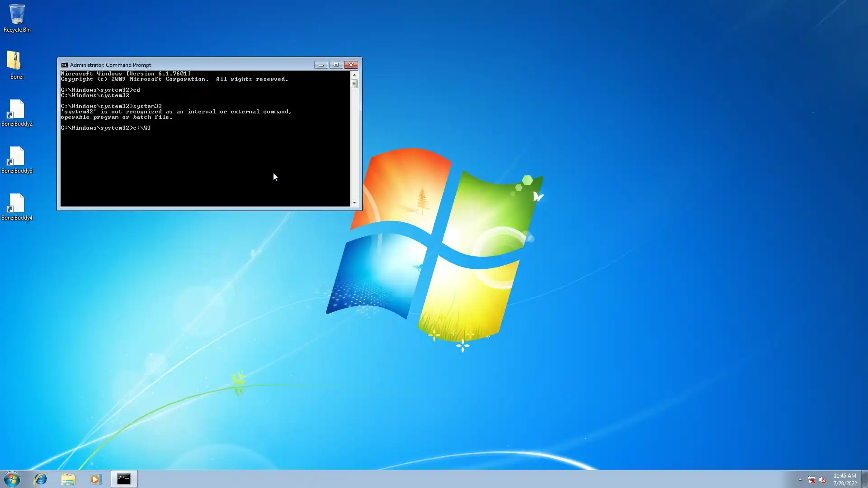Image resolution: width=868 pixels, height=488 pixels.
Task: Open the Command Prompt system menu icon
Action: tap(64, 65)
